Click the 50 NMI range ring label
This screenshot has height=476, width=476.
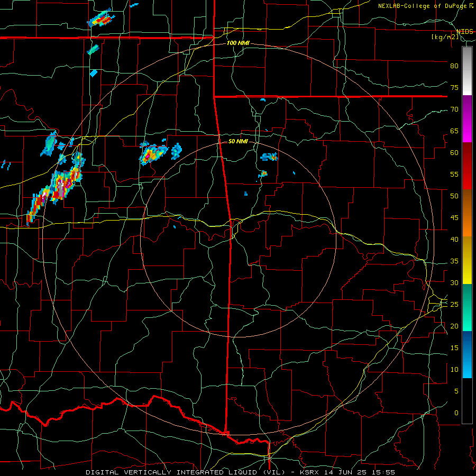238,141
